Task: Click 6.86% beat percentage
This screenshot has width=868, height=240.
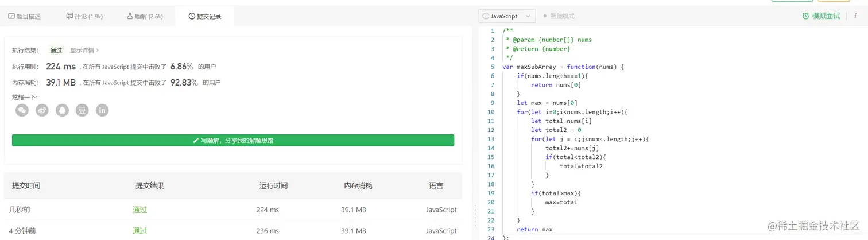Action: click(182, 67)
